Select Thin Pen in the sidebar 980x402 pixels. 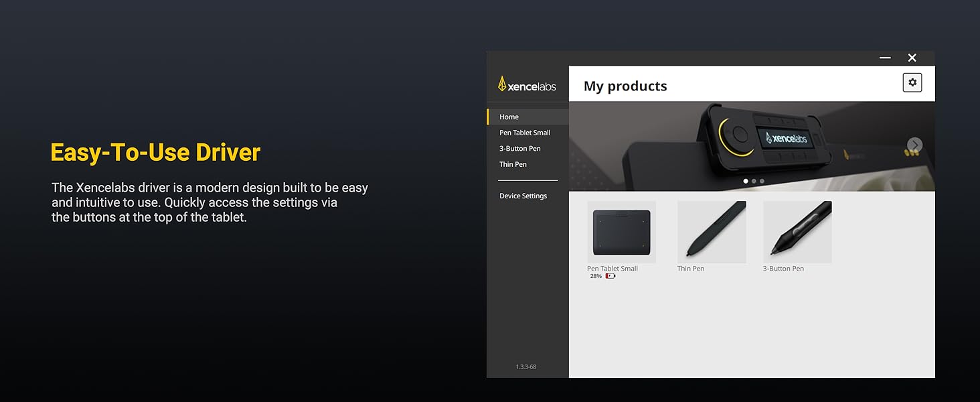[513, 164]
